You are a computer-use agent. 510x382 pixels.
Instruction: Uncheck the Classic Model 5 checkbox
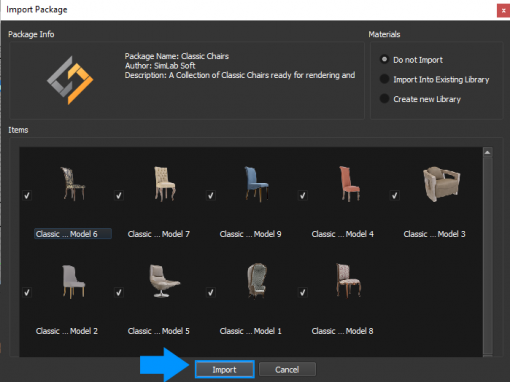pos(119,292)
